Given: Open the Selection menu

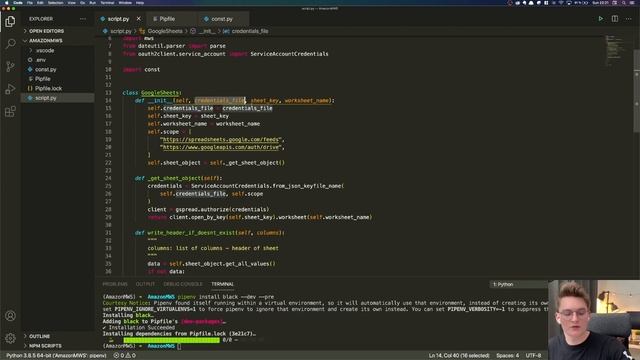Looking at the screenshot, I should [x=56, y=2].
